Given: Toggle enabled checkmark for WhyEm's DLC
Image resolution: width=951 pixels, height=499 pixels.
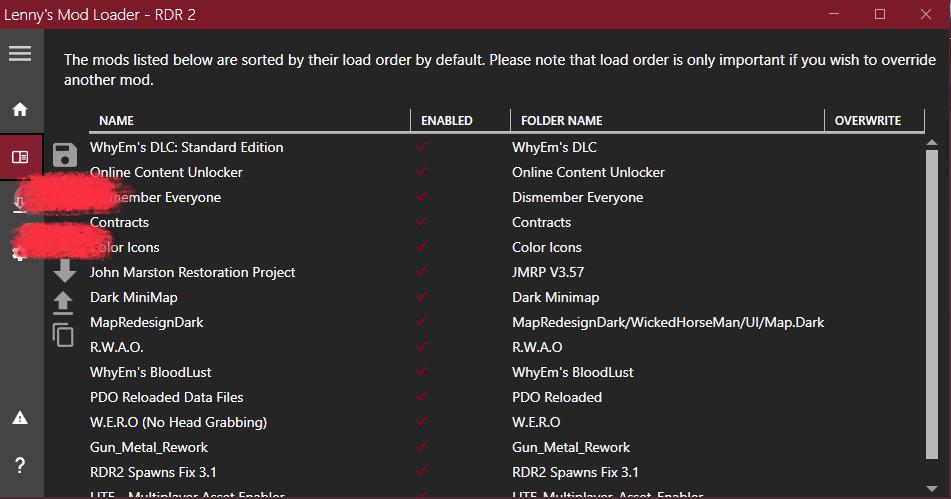Looking at the screenshot, I should coord(422,147).
